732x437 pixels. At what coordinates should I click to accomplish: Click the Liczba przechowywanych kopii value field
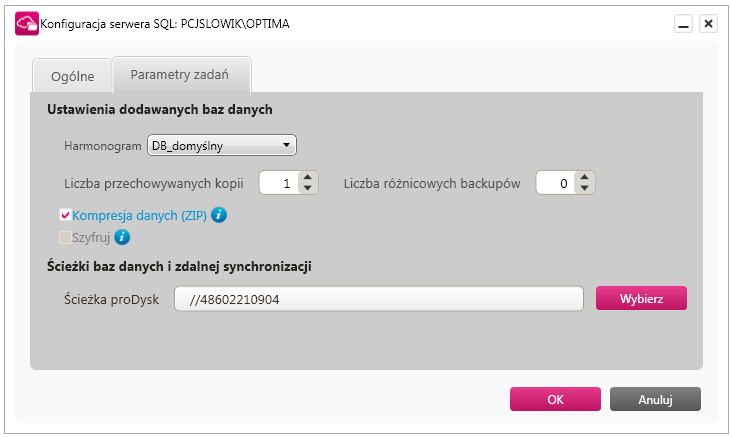click(279, 183)
